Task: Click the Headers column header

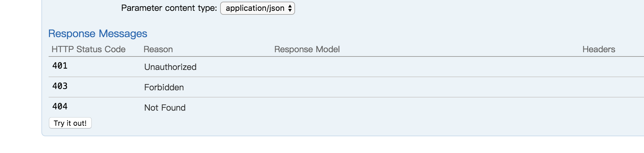Action: [x=599, y=49]
